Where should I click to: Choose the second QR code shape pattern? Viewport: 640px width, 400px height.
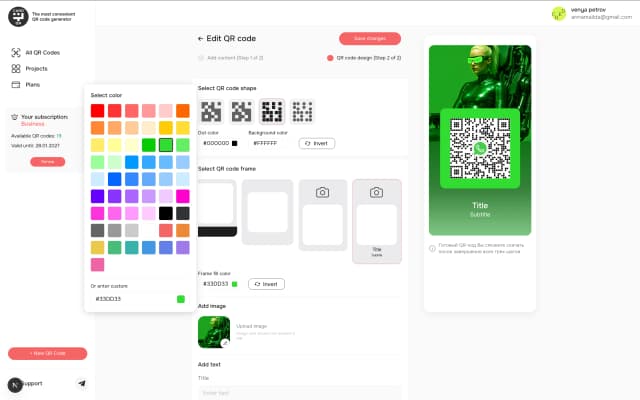click(241, 111)
